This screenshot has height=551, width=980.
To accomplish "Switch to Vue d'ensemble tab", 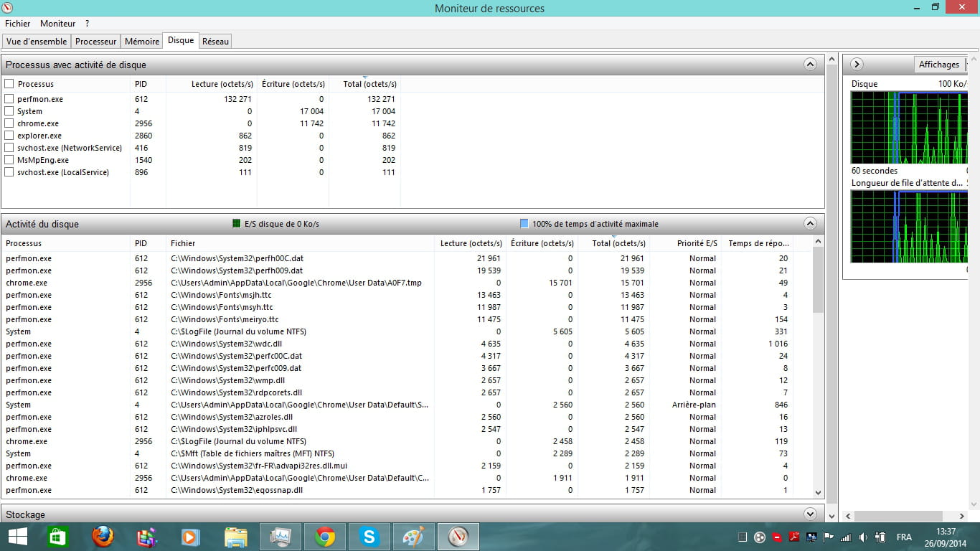I will pos(37,42).
